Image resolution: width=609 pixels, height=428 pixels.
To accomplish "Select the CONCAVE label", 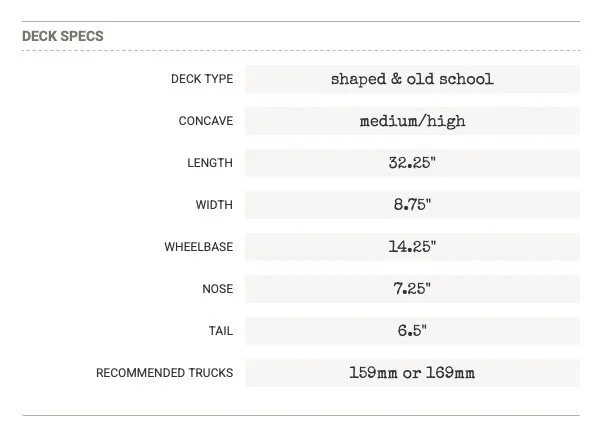I will [206, 121].
